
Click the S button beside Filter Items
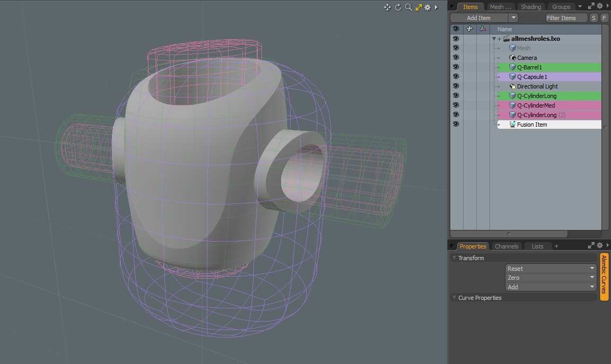[x=593, y=18]
